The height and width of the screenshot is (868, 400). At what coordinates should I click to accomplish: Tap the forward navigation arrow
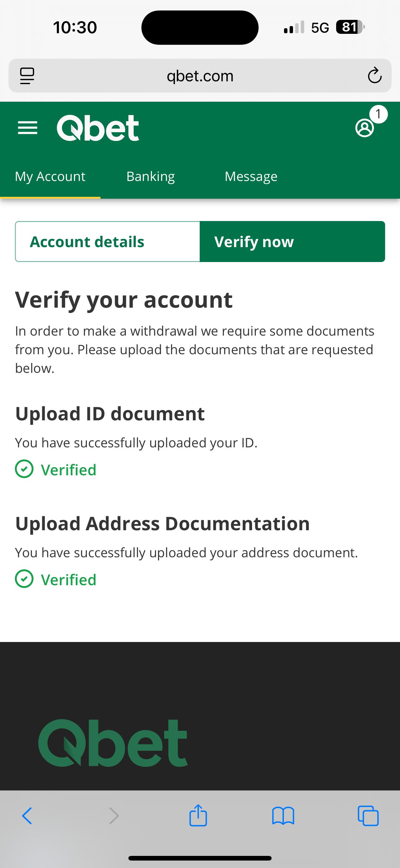tap(114, 816)
